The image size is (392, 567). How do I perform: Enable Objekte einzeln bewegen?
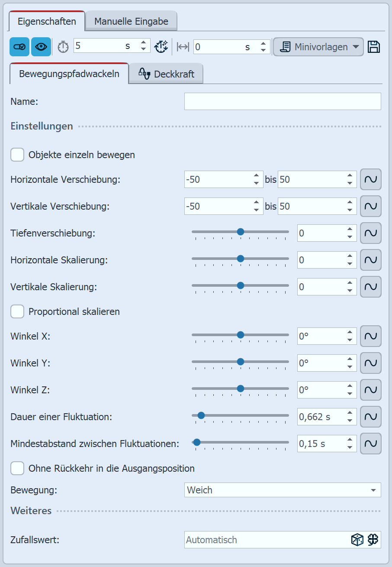17,155
